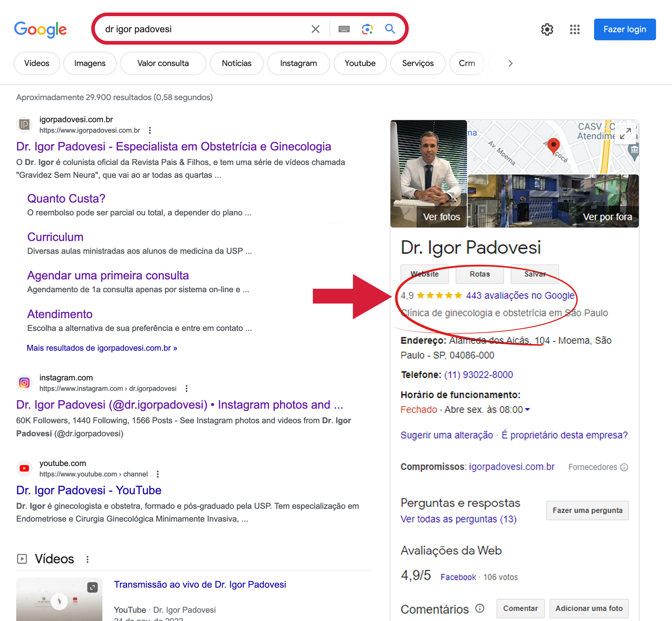Image resolution: width=672 pixels, height=621 pixels.
Task: Click Sugerir uma alteração link
Action: [x=446, y=435]
